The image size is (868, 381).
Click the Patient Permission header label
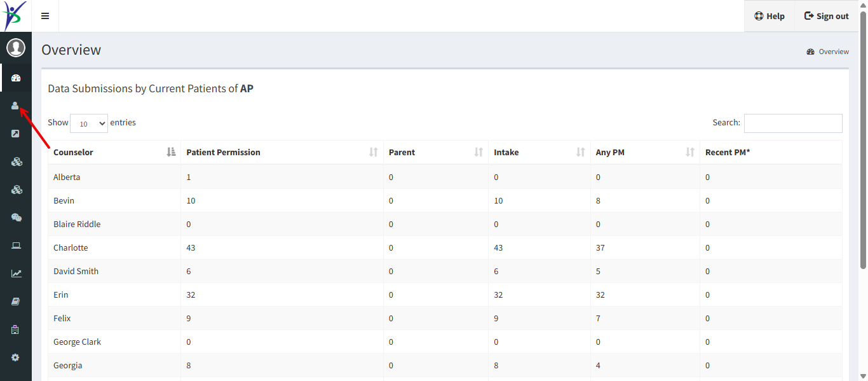pos(223,152)
